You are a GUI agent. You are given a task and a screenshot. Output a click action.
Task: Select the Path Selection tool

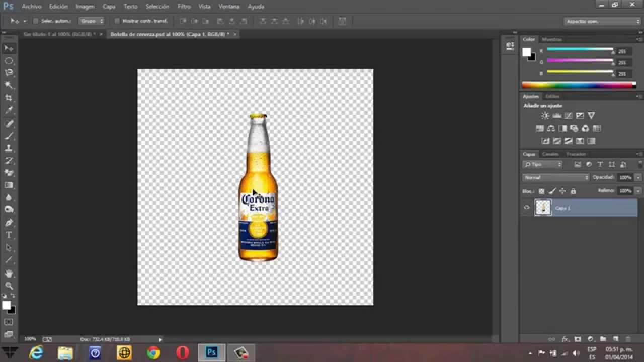9,248
